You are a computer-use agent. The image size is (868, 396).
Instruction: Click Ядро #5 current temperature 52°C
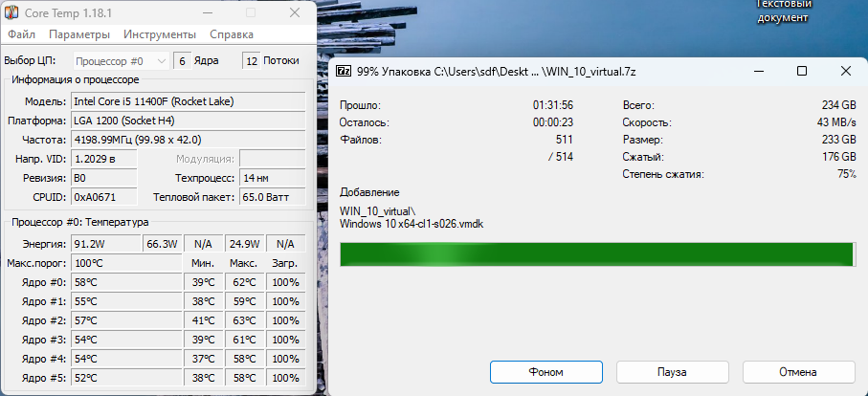(126, 378)
